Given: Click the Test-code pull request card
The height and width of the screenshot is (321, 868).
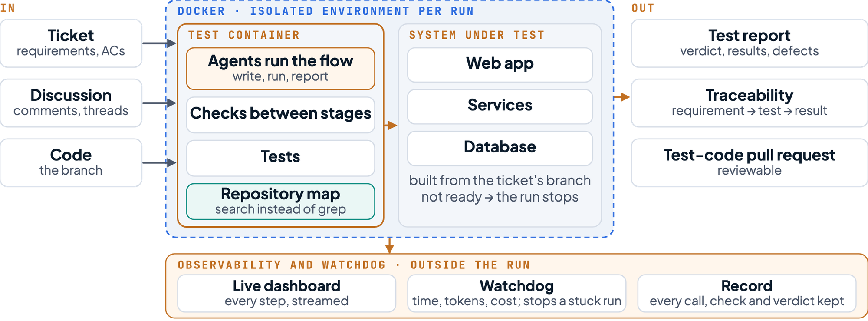Looking at the screenshot, I should click(750, 163).
